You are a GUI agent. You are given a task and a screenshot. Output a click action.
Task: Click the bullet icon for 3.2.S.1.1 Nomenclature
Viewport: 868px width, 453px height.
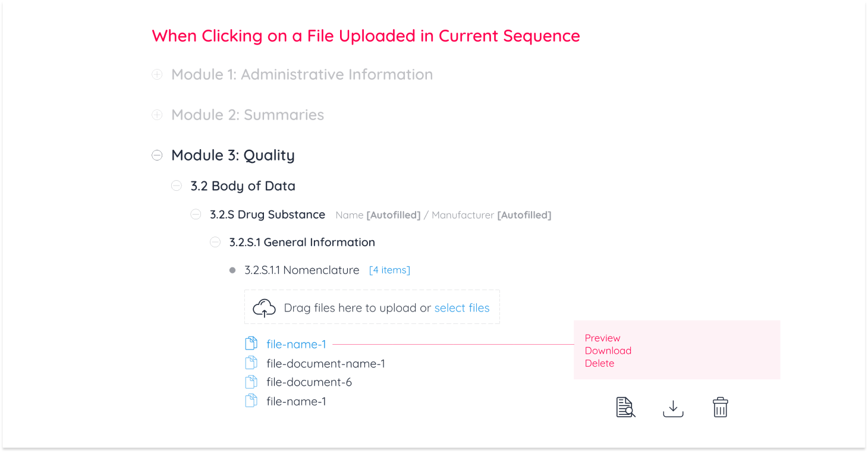(232, 269)
